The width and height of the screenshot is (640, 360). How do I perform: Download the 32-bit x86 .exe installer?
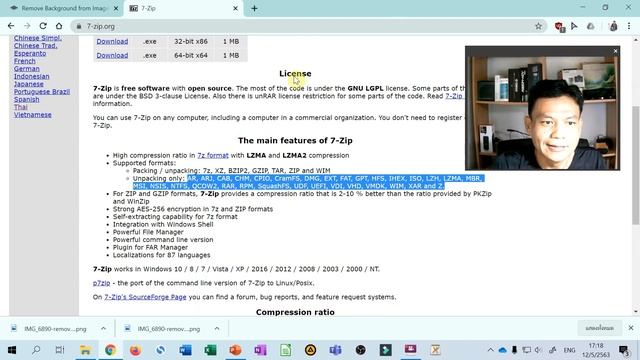112,41
